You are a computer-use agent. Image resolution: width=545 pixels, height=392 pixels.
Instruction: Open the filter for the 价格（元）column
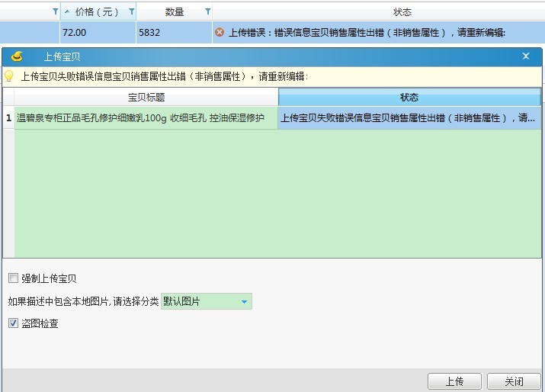point(131,11)
